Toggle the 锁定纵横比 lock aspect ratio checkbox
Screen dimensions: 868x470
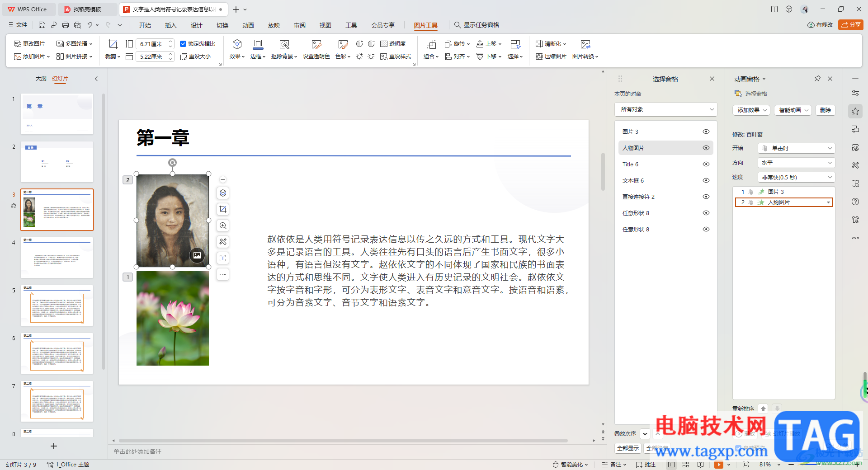[183, 44]
